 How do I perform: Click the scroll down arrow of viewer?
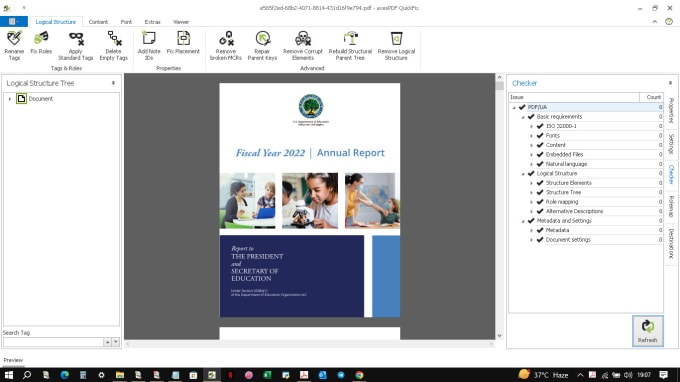tap(499, 336)
